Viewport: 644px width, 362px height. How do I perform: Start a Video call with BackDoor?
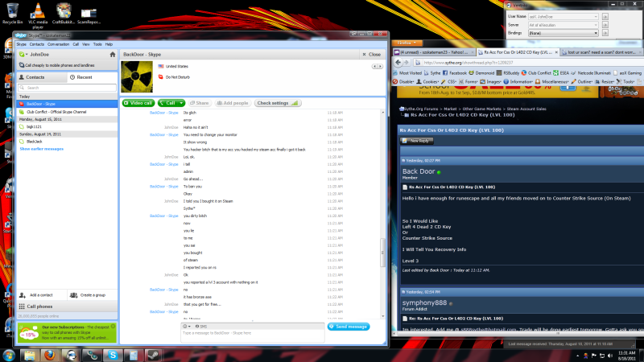pos(138,103)
